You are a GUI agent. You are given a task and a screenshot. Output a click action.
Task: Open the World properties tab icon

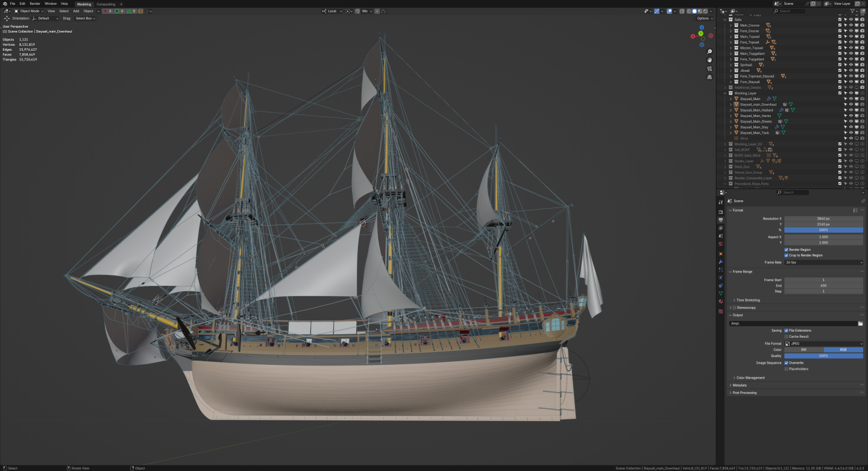click(720, 244)
